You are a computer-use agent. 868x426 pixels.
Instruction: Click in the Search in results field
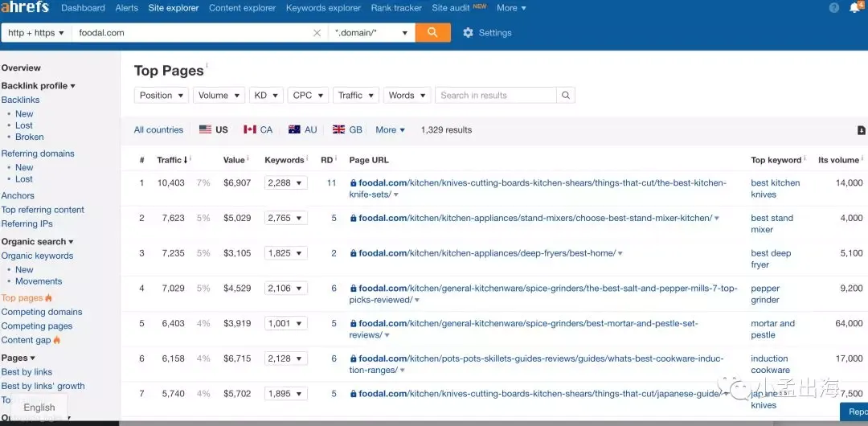click(x=495, y=96)
